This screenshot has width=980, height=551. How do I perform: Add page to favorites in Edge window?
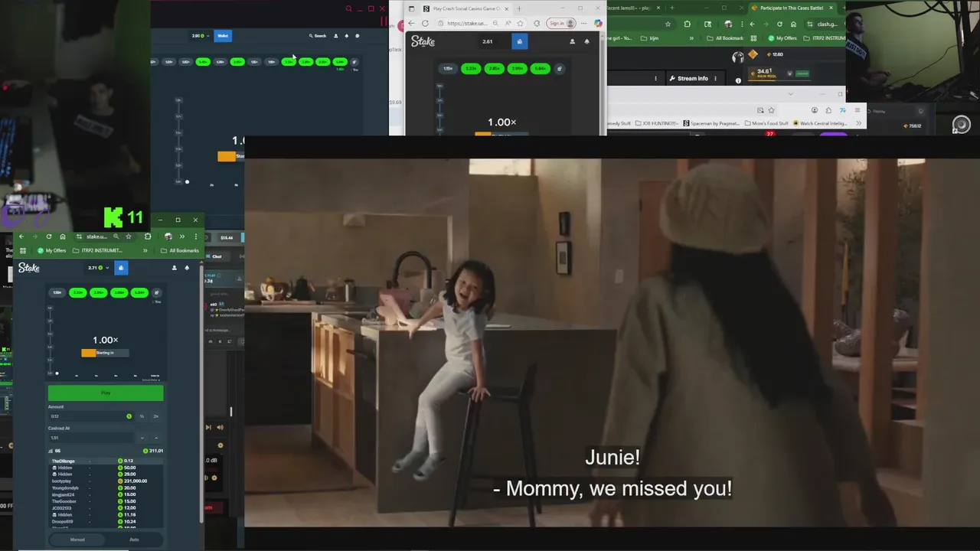[520, 23]
